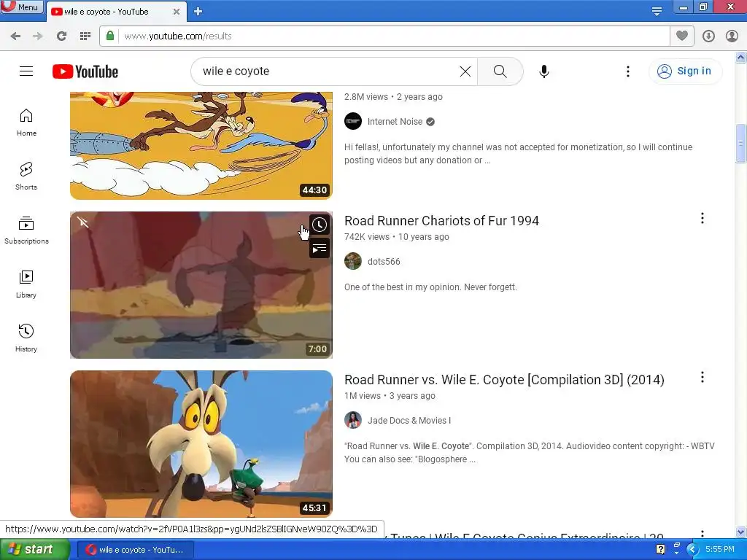This screenshot has height=560, width=747.
Task: Click the help question mark tray icon
Action: pos(660,550)
